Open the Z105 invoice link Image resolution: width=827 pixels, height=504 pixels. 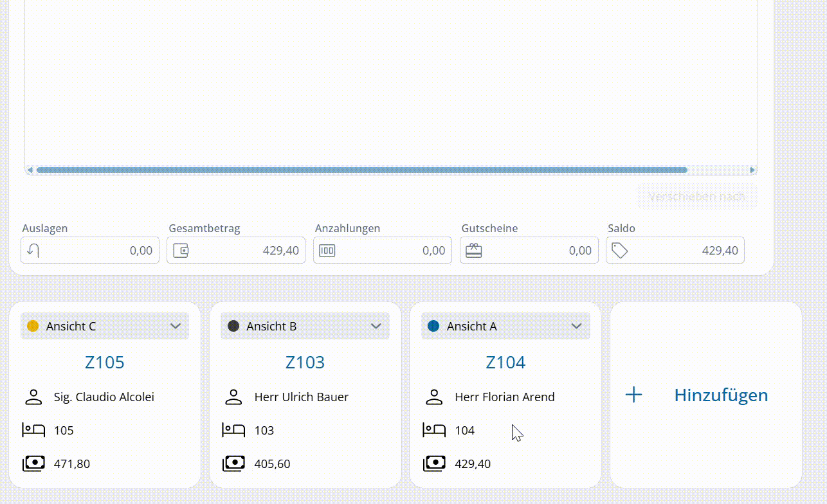[105, 363]
